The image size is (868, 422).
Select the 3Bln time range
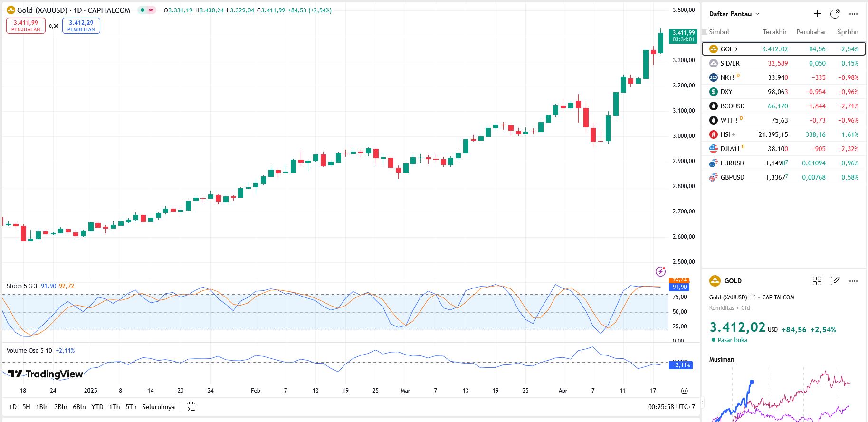click(61, 407)
